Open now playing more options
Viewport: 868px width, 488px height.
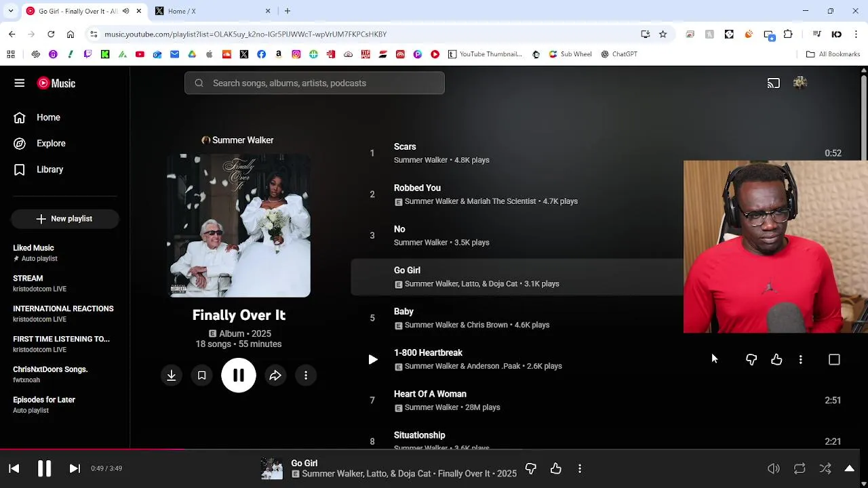point(580,468)
